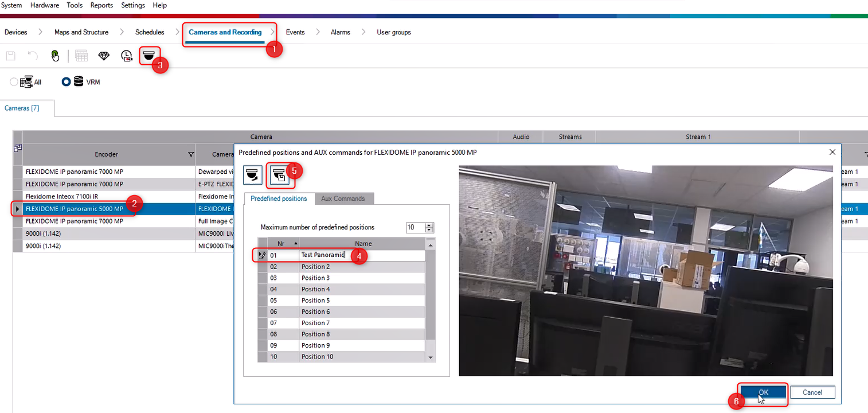Viewport: 868px width, 413px height.
Task: Select the VRM radio button
Action: (x=67, y=82)
